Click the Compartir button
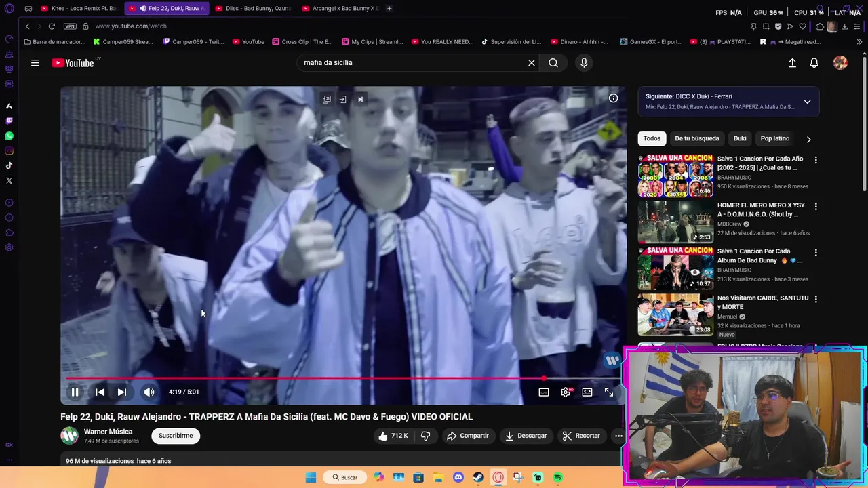The width and height of the screenshot is (868, 488). 467,436
